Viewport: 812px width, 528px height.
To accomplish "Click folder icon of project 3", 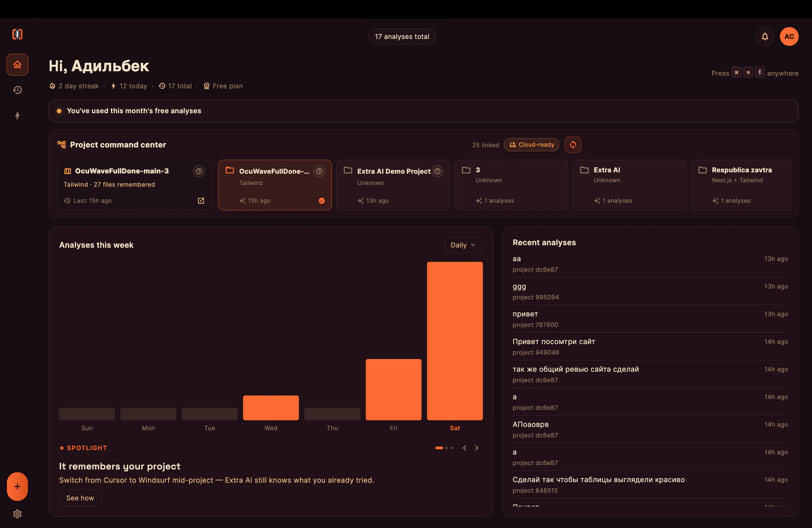I will (x=466, y=170).
